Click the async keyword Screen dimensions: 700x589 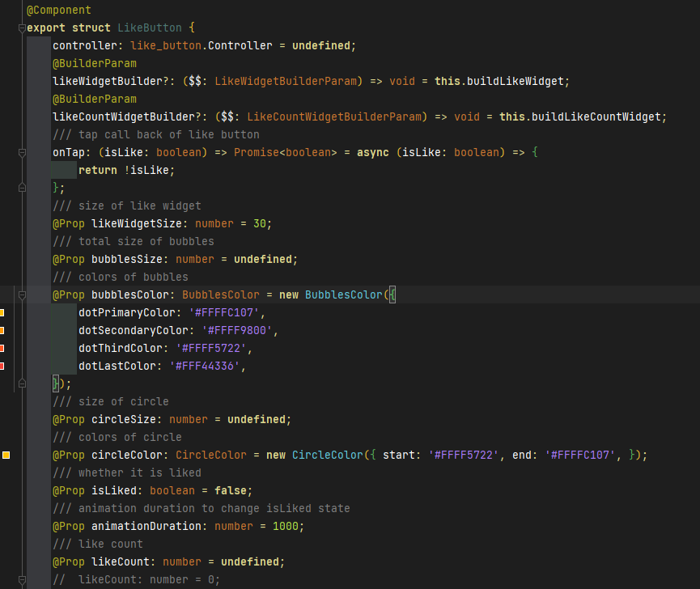[373, 153]
